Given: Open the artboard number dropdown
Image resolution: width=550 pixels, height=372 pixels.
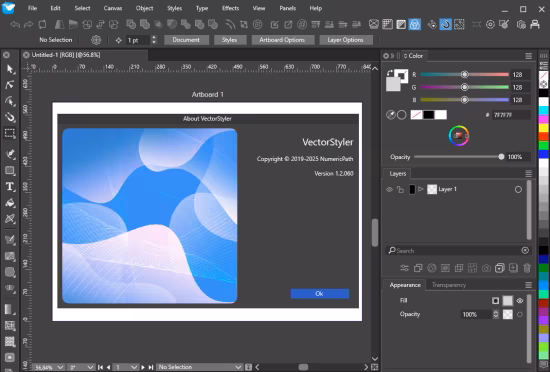Looking at the screenshot, I should 134,367.
